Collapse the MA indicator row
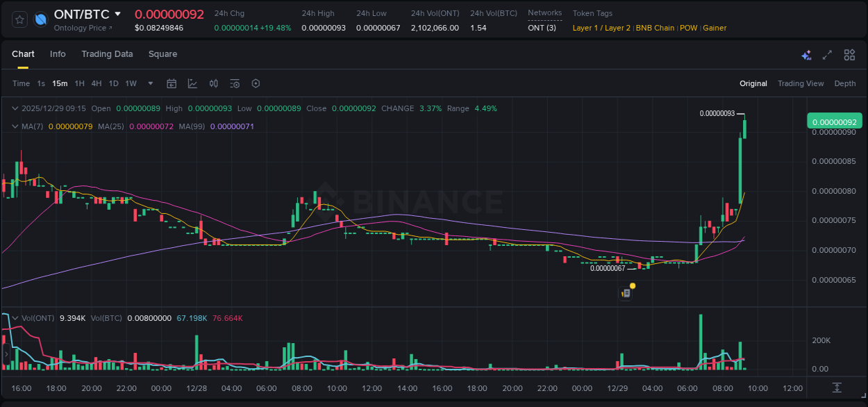Screen dimensions: 868x407 15,126
